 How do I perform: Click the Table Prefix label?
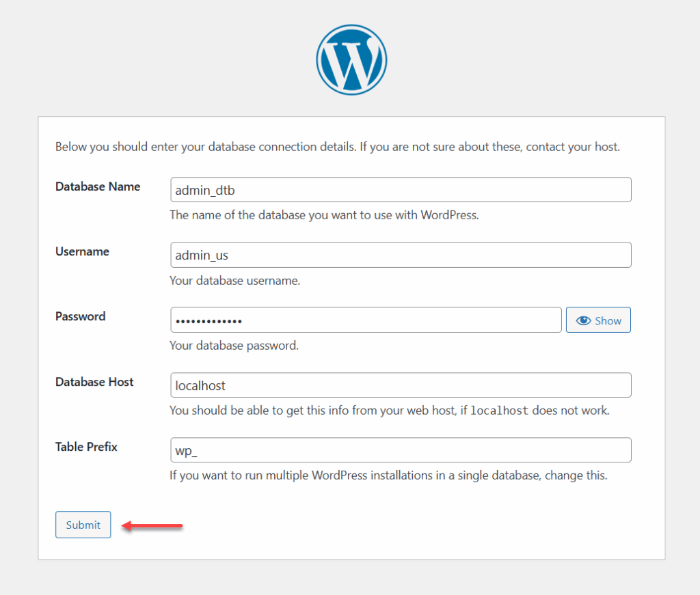click(86, 446)
